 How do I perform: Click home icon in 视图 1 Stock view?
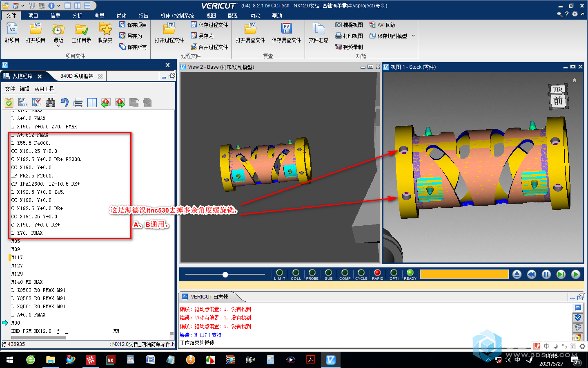575,80
